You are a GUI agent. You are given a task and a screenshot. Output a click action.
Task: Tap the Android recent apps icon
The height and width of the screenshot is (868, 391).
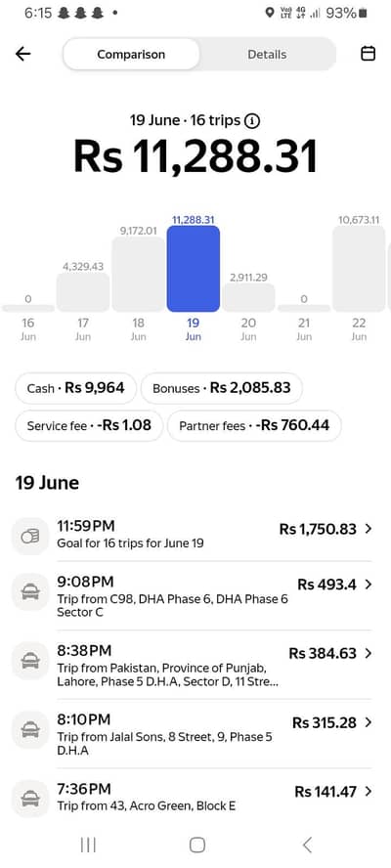point(88,845)
